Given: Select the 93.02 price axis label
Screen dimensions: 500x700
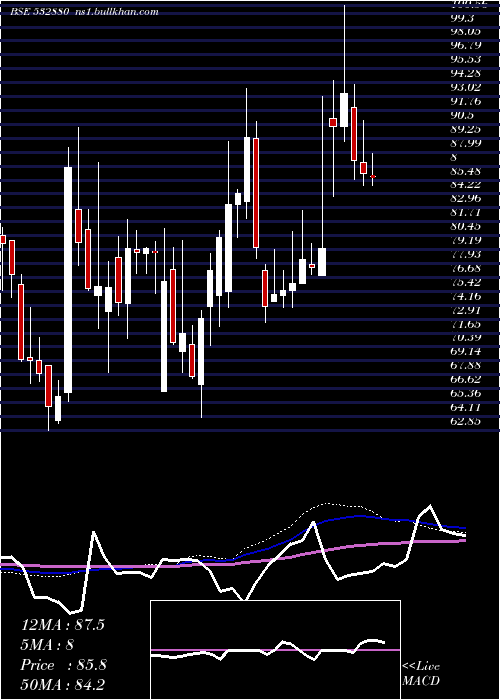Looking at the screenshot, I should 466,88.
